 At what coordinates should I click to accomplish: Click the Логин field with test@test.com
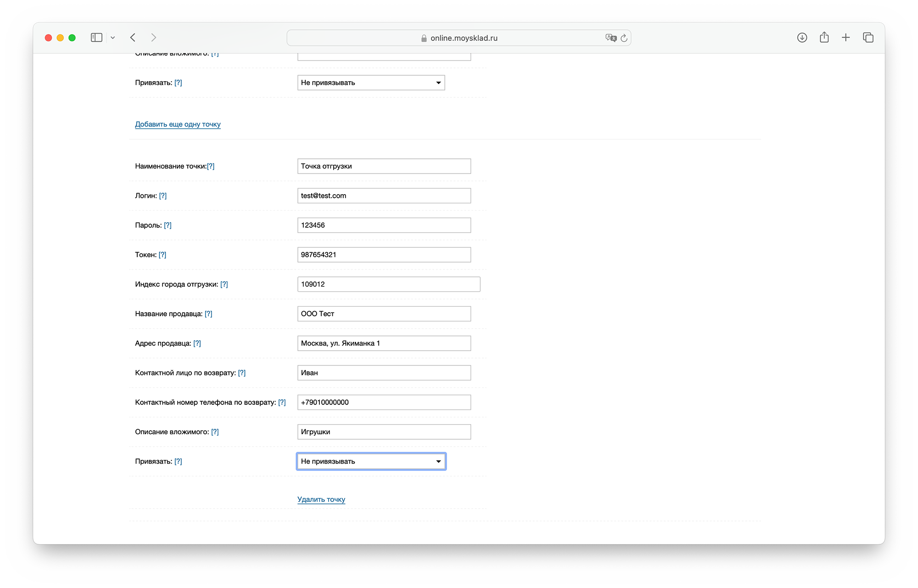pyautogui.click(x=384, y=196)
